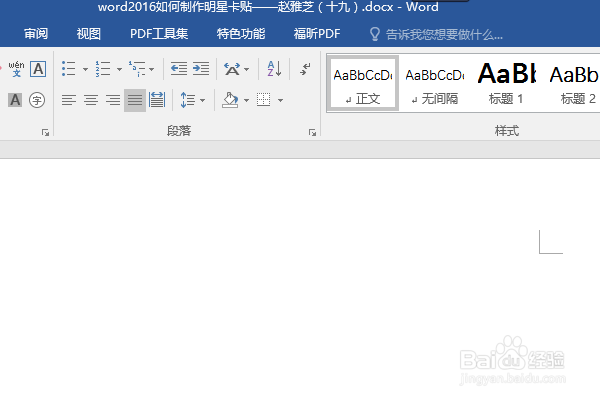Toggle show paragraph marks
600x400 pixels.
[305, 69]
